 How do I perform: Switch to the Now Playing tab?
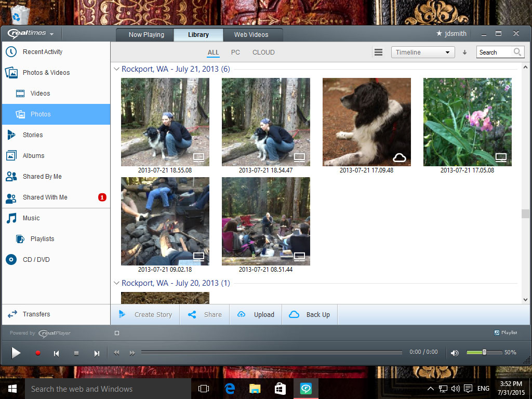coord(146,35)
